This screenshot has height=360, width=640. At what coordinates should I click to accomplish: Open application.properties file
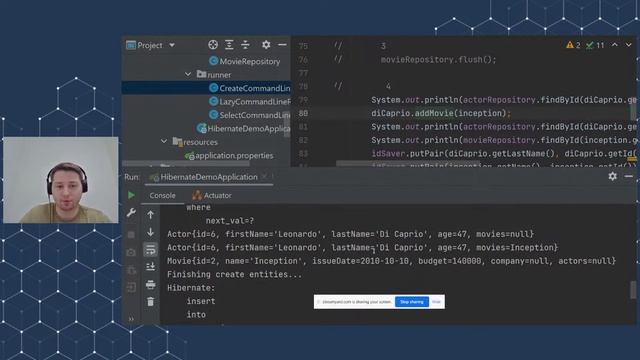point(234,156)
